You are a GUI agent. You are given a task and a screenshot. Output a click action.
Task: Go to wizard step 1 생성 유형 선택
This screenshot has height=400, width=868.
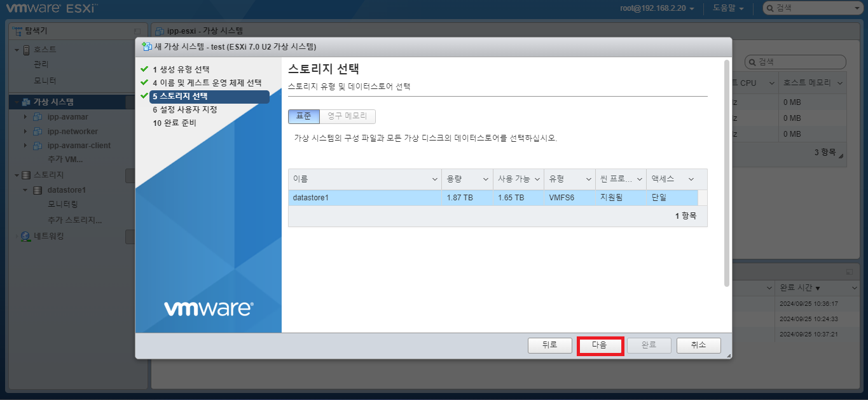[181, 69]
